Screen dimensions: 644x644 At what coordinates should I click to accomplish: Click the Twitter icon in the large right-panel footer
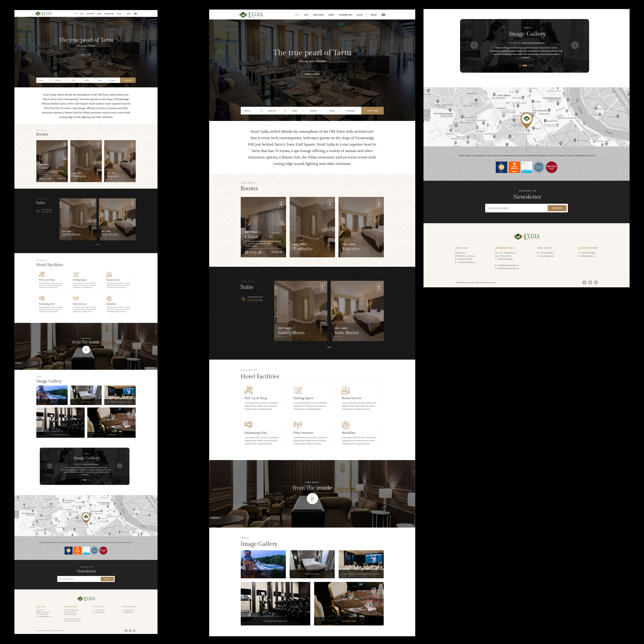pyautogui.click(x=590, y=282)
